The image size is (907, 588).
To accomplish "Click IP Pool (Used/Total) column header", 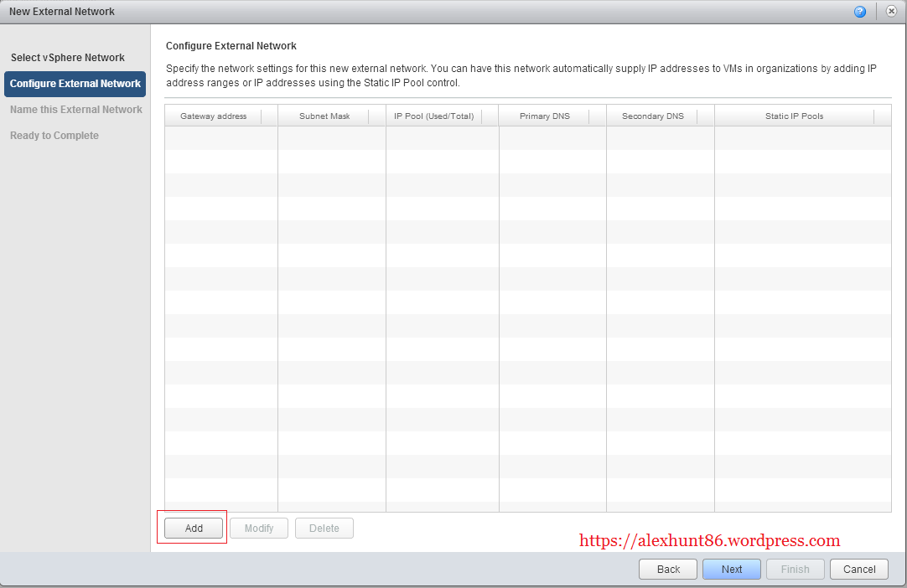I will tap(434, 116).
